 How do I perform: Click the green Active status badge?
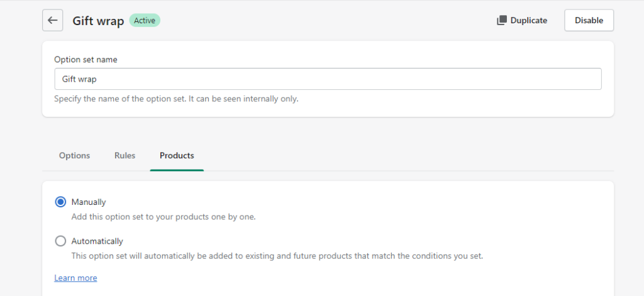click(145, 20)
